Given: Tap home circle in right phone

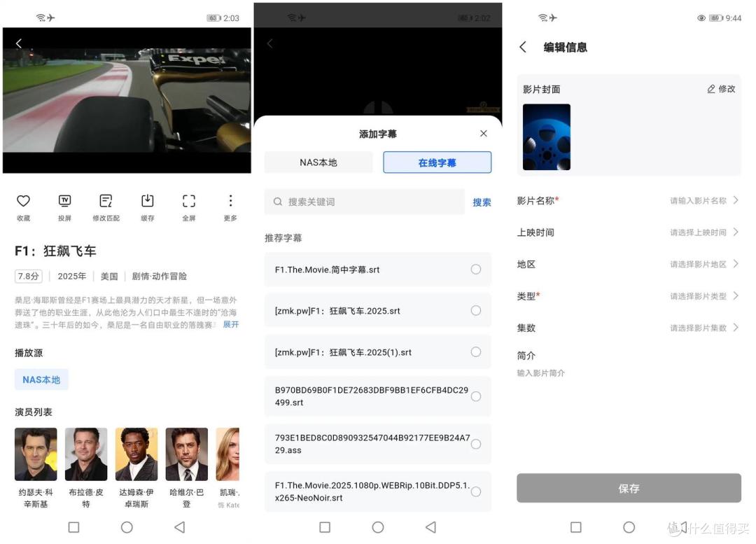Looking at the screenshot, I should 629,527.
